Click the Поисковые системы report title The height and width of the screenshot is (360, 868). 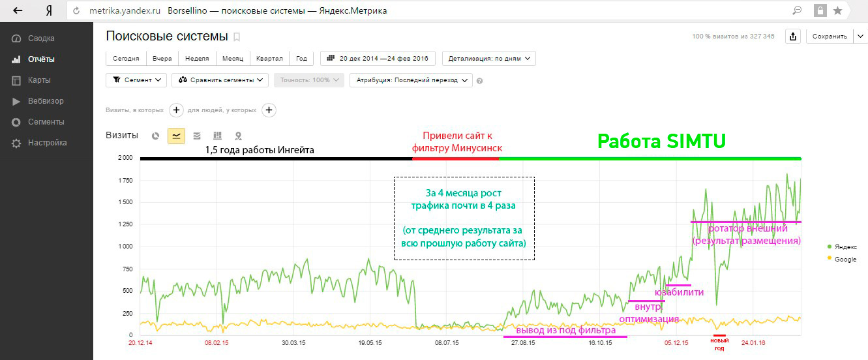click(x=167, y=37)
